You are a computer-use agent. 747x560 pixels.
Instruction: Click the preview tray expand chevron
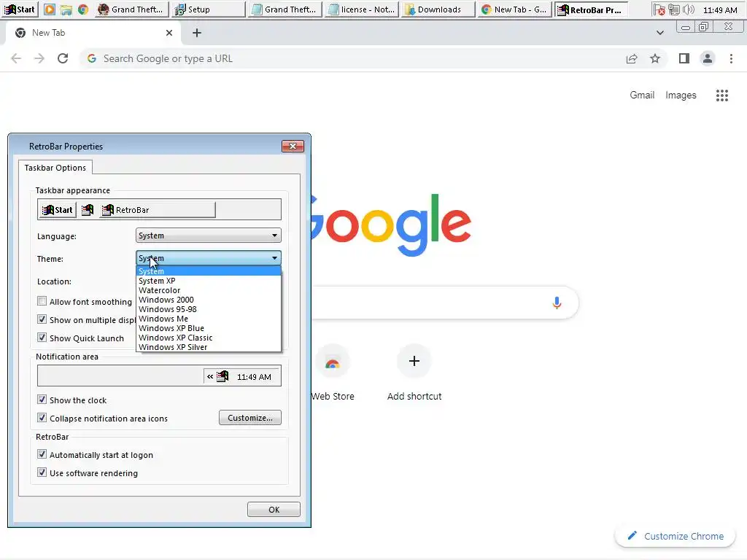210,377
